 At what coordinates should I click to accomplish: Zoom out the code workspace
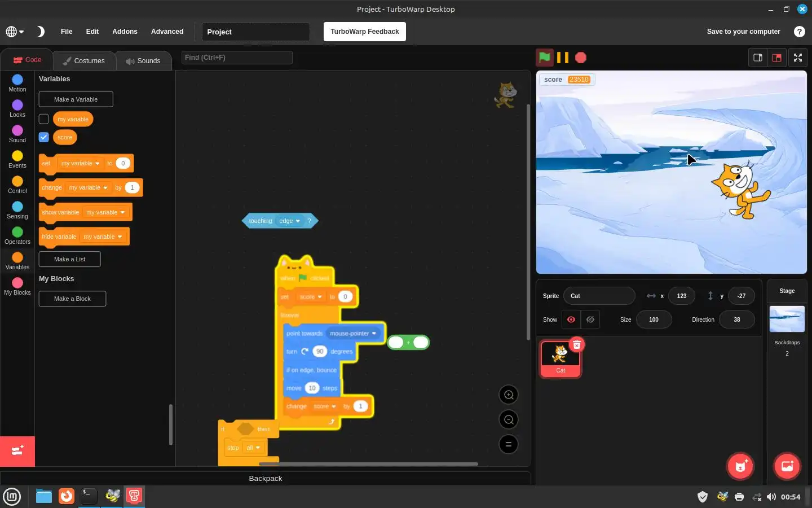(x=509, y=419)
